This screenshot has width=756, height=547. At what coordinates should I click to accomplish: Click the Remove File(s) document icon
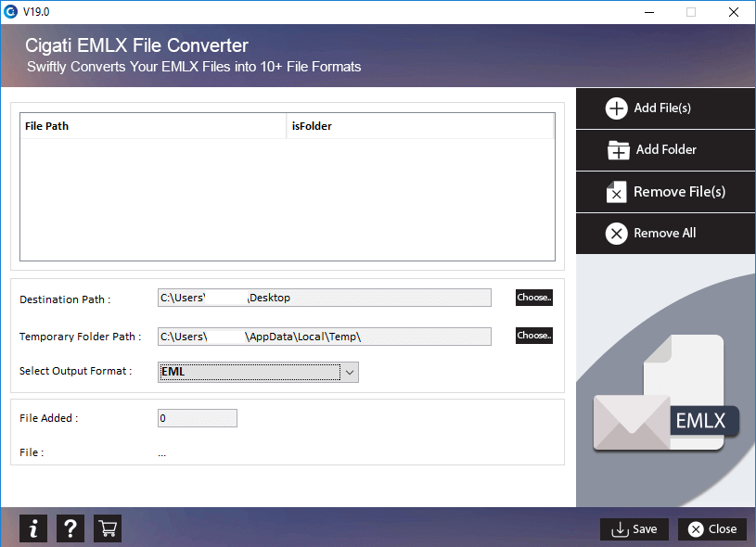pyautogui.click(x=616, y=192)
